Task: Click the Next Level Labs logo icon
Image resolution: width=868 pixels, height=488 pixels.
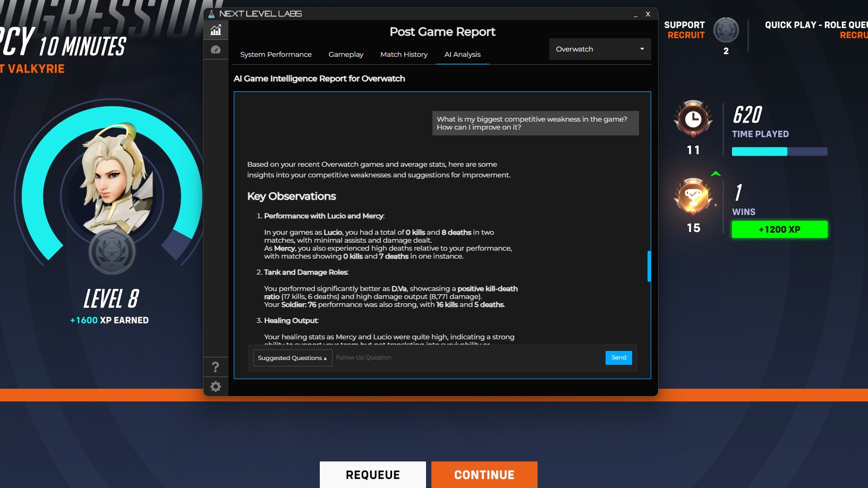Action: tap(211, 14)
